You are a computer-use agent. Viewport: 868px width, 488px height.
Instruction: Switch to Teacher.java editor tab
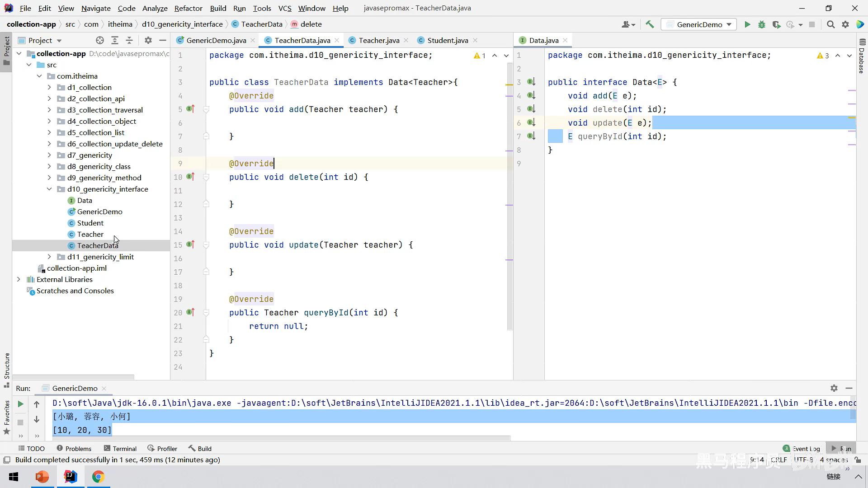coord(378,40)
